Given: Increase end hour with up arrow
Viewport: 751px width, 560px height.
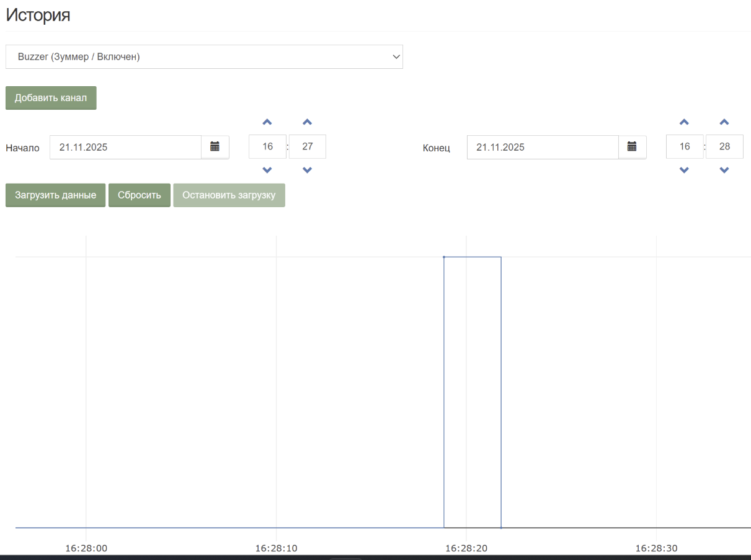Looking at the screenshot, I should [685, 122].
